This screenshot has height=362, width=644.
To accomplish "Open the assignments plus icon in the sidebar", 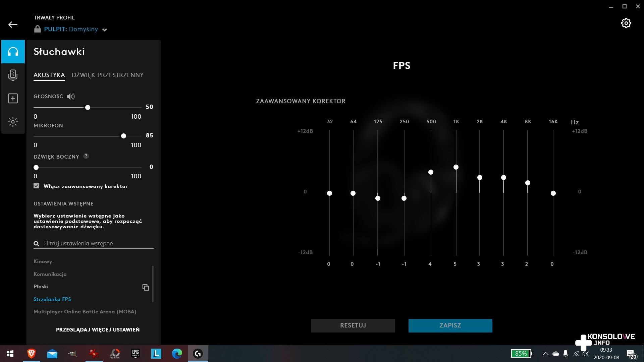I will coord(13,99).
